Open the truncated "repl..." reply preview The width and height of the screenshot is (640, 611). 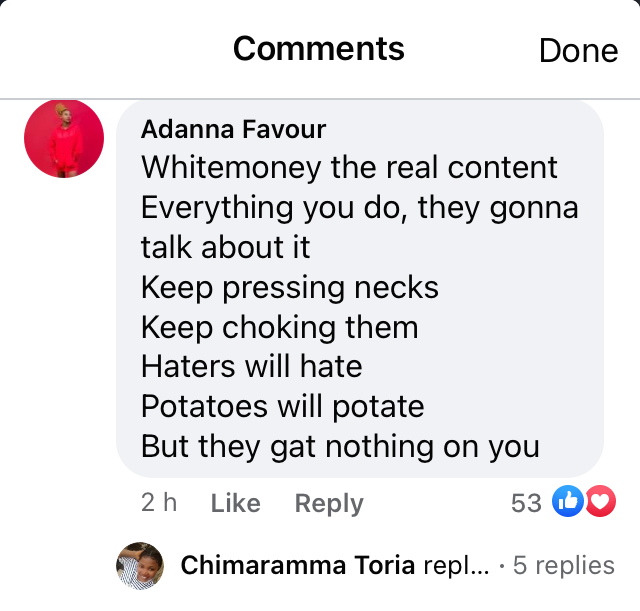[x=456, y=566]
